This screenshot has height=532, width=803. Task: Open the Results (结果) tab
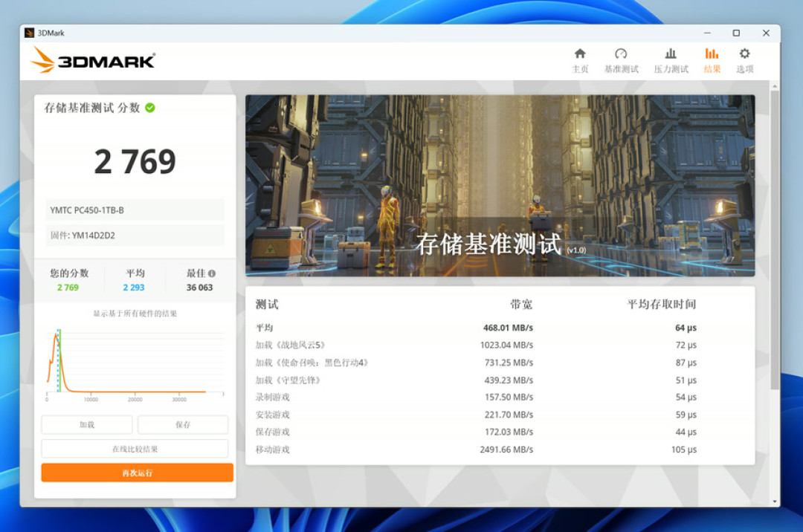tap(712, 60)
